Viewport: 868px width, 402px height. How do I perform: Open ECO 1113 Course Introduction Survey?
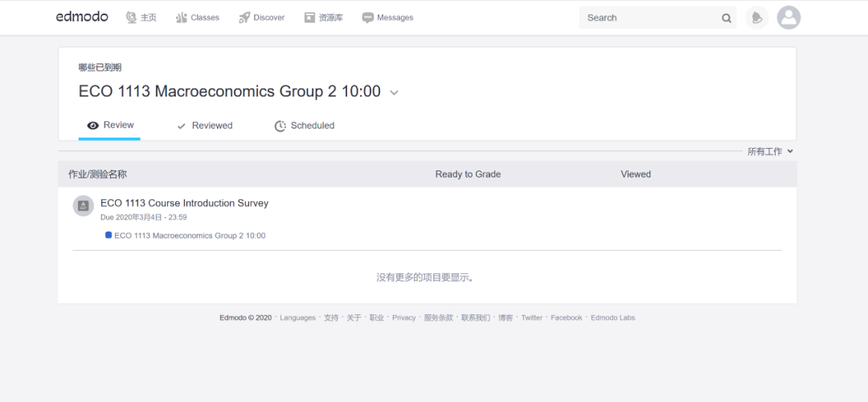click(184, 203)
